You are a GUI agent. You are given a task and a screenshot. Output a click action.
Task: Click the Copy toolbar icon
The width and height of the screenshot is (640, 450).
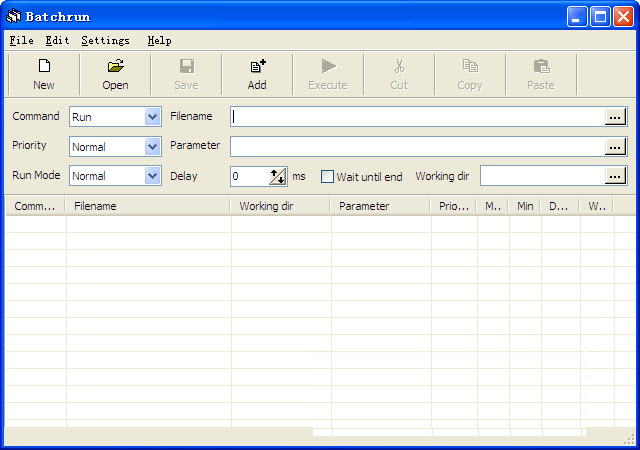point(469,67)
